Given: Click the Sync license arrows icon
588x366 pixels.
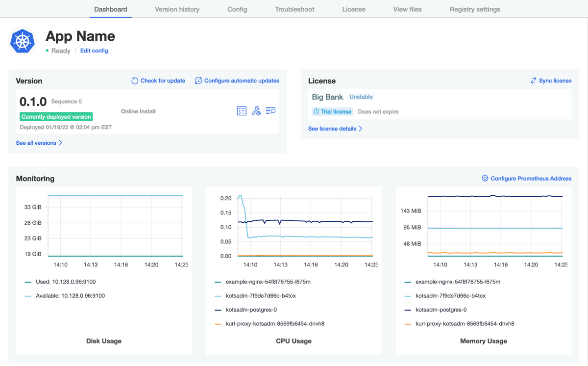Looking at the screenshot, I should click(x=533, y=80).
